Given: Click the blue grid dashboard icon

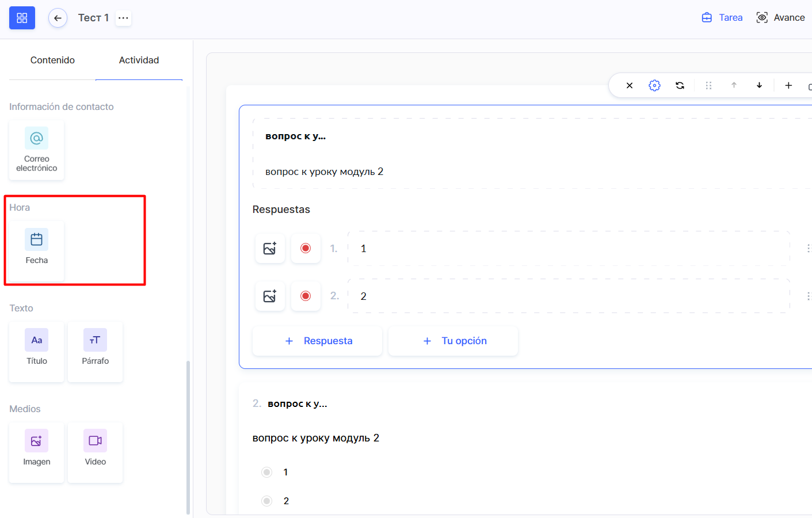Looking at the screenshot, I should click(22, 18).
